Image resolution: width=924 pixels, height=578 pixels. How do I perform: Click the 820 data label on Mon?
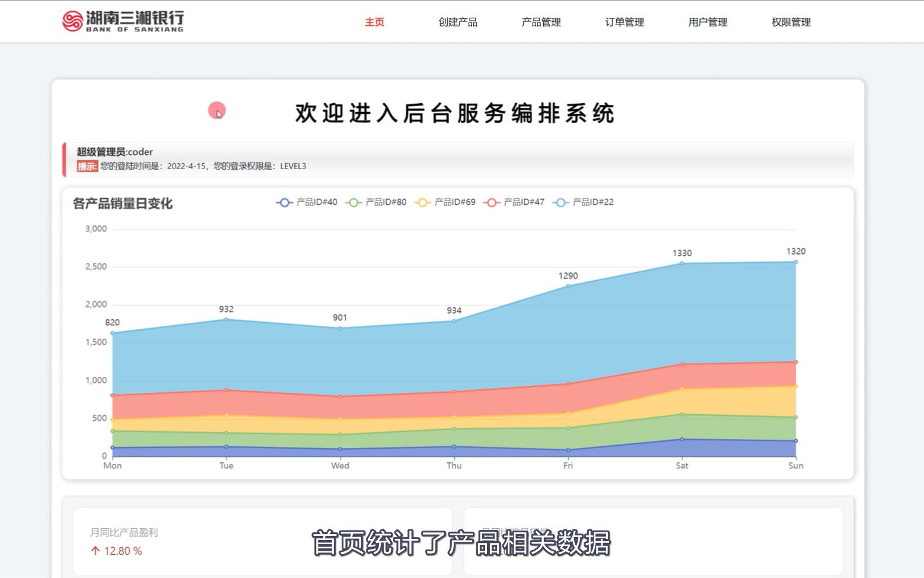(112, 323)
